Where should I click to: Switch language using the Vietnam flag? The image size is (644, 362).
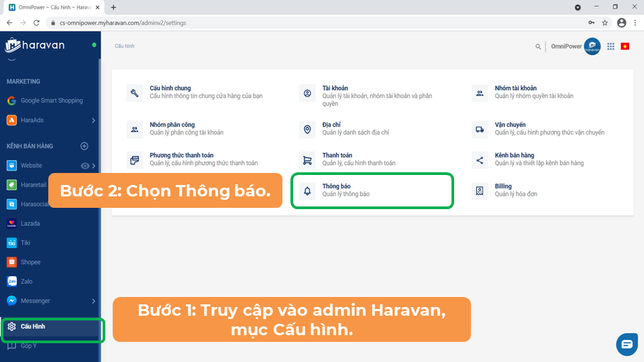click(625, 46)
